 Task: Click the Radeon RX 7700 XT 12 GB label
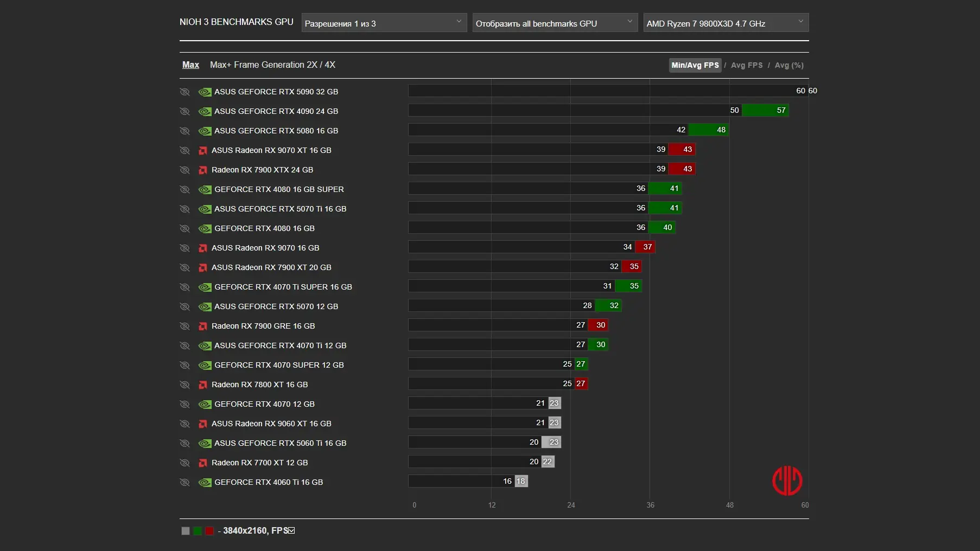point(260,463)
